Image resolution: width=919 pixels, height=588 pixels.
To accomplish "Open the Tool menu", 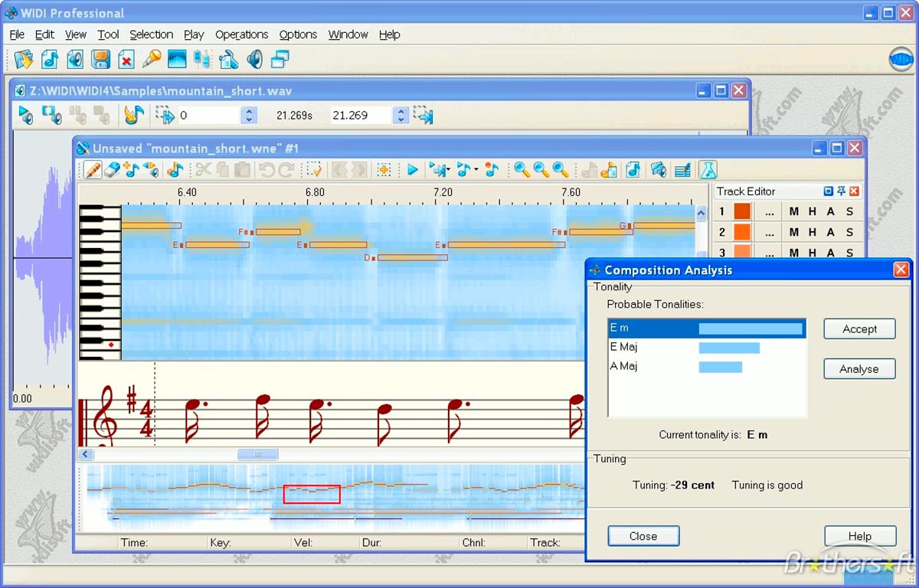I will [x=108, y=34].
